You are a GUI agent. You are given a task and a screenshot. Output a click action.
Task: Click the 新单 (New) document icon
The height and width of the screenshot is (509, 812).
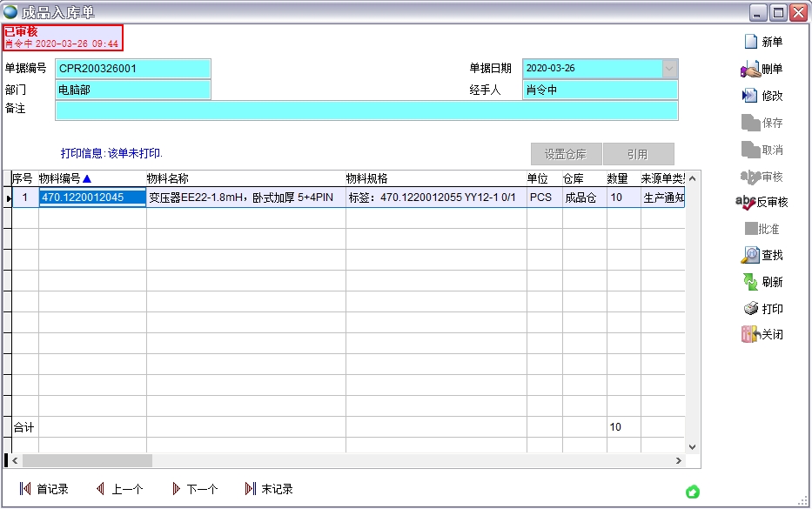click(750, 42)
